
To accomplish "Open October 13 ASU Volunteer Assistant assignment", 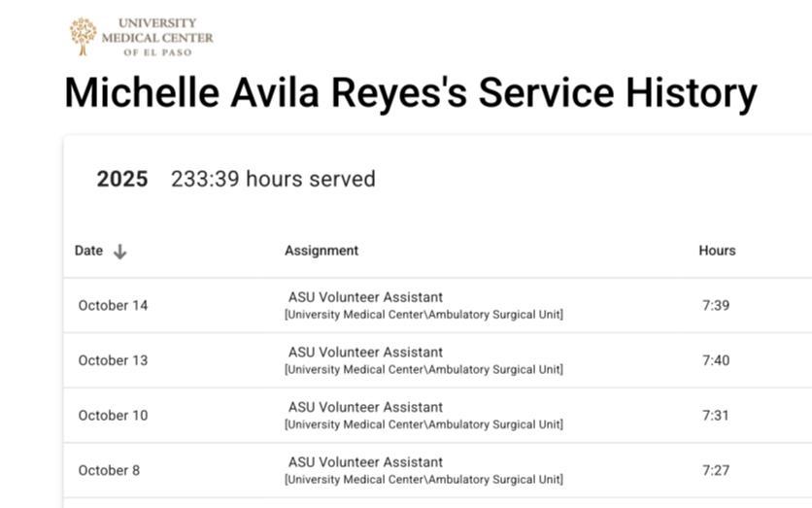I will coord(365,353).
